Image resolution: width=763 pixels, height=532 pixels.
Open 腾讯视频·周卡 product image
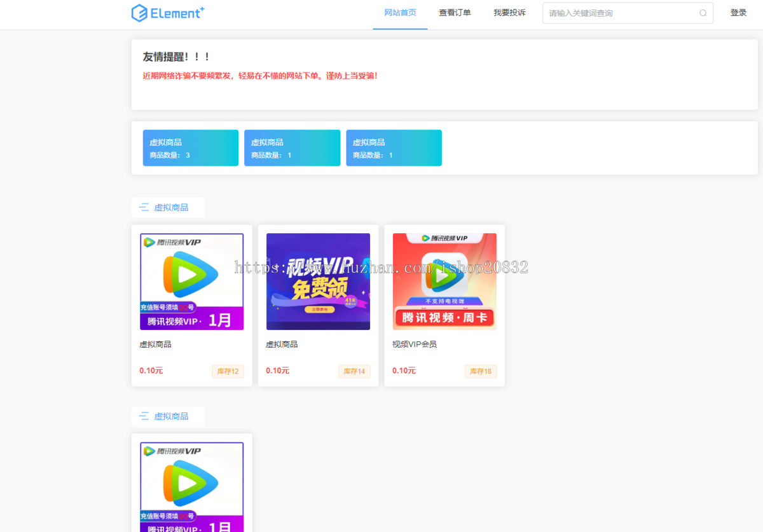click(x=444, y=282)
